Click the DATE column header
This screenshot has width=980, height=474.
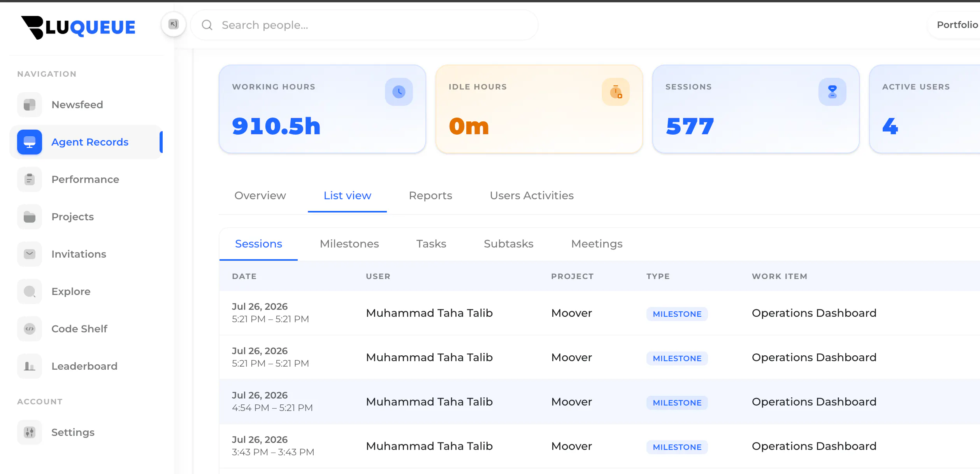coord(244,276)
